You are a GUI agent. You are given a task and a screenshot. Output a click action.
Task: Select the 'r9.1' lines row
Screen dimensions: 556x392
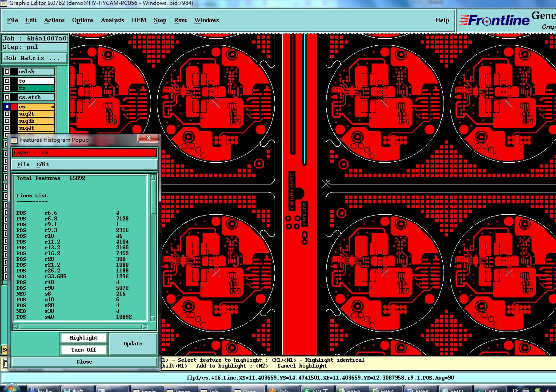click(73, 224)
